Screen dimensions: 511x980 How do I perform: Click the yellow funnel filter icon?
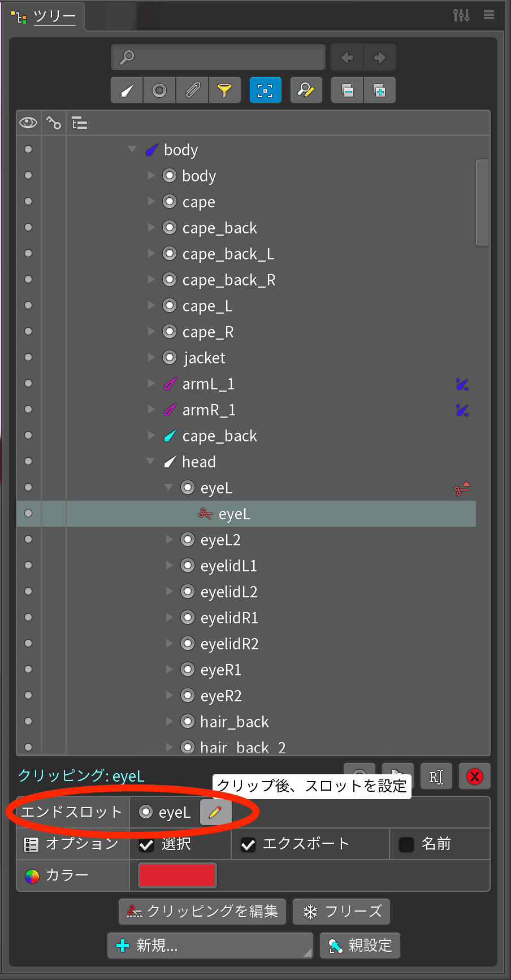pos(224,90)
